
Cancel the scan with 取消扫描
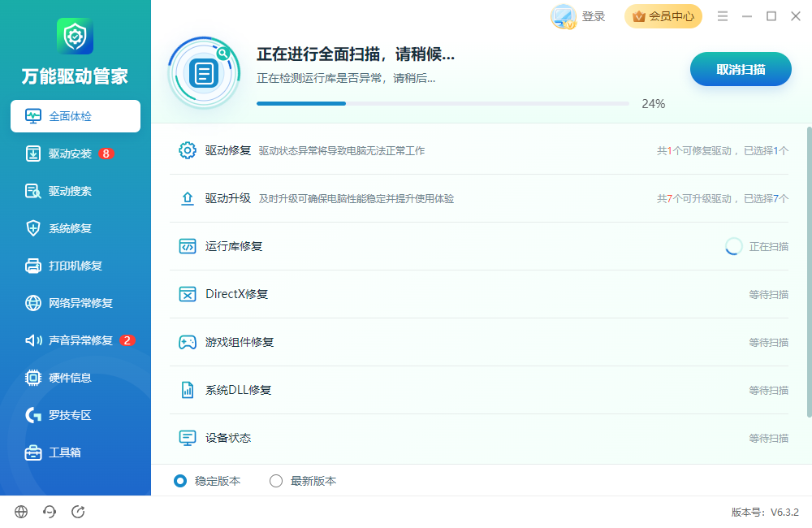[x=741, y=69]
